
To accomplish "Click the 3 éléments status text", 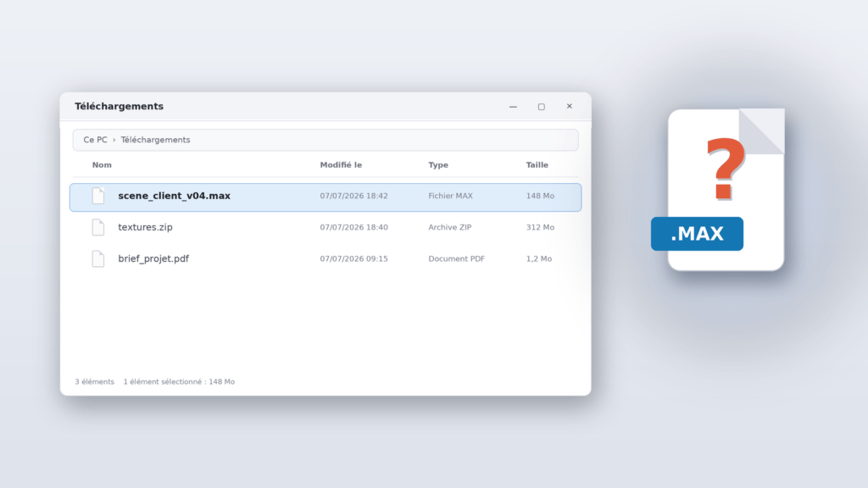I will point(95,382).
